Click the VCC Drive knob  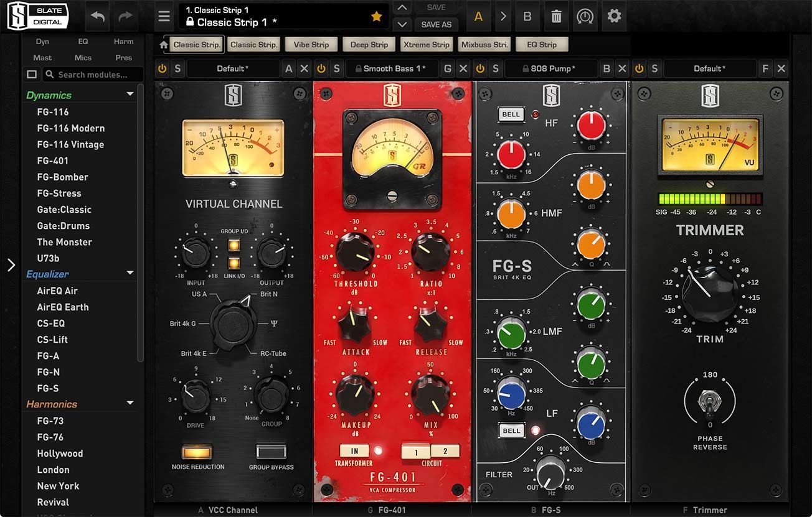(x=196, y=396)
